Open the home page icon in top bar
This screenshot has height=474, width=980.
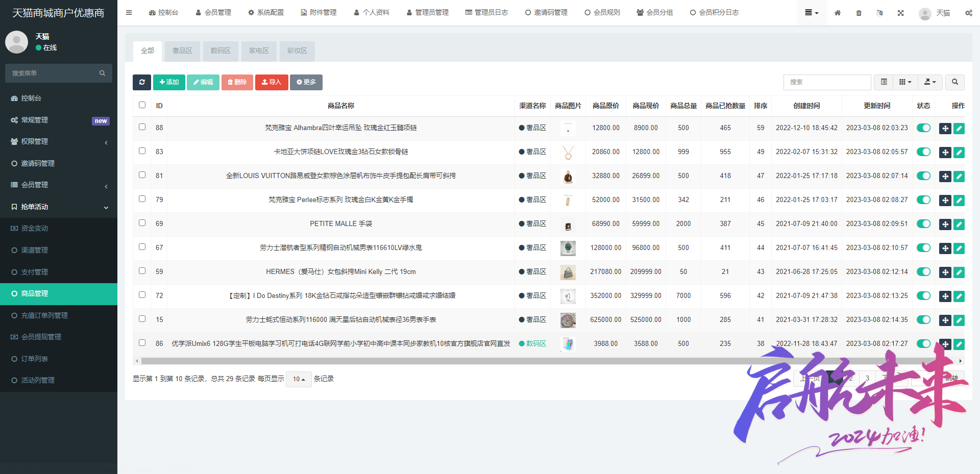point(838,13)
